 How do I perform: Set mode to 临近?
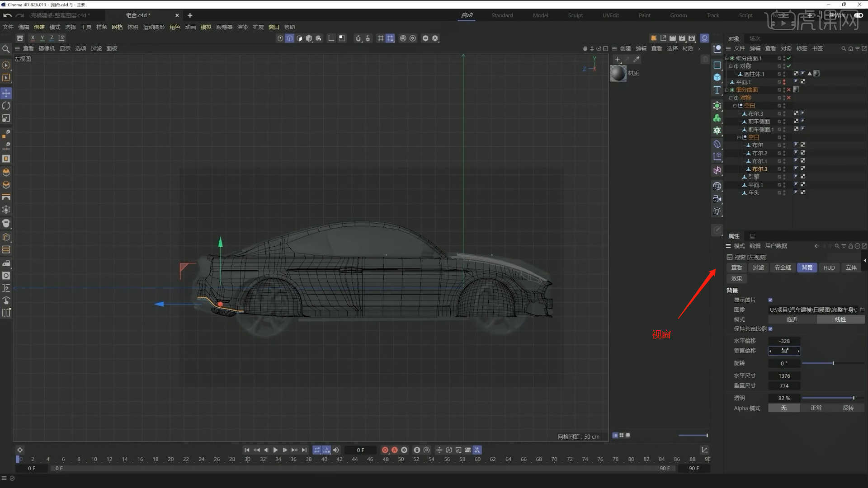point(792,319)
